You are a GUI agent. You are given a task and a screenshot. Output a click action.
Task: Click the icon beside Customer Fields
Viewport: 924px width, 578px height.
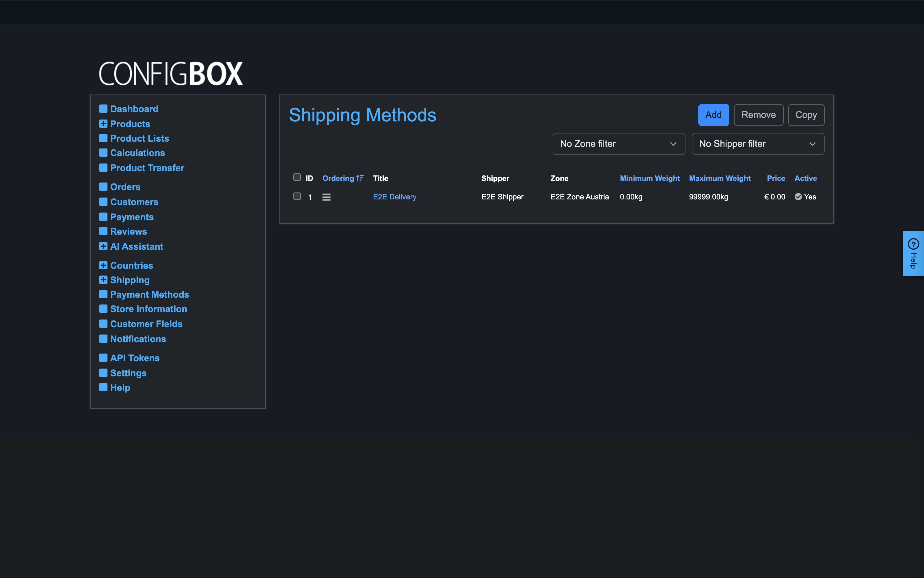tap(103, 324)
